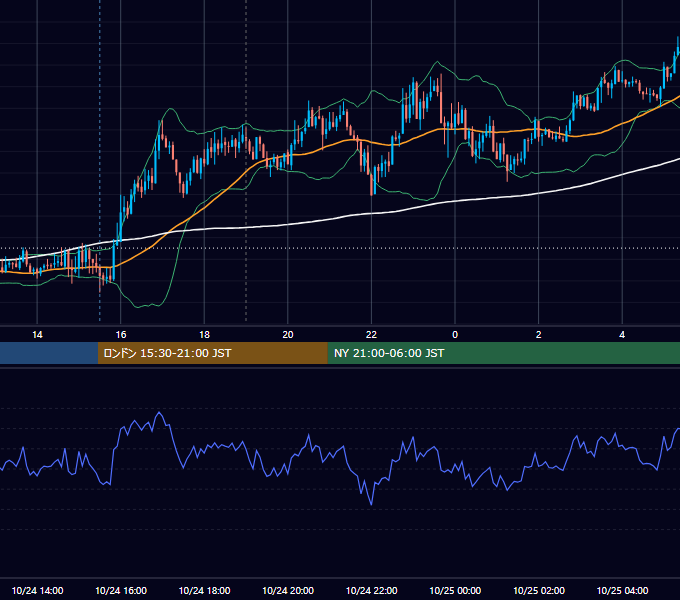Select the NY 21:00-06:00 JST session bar
This screenshot has height=600, width=680.
click(x=503, y=353)
